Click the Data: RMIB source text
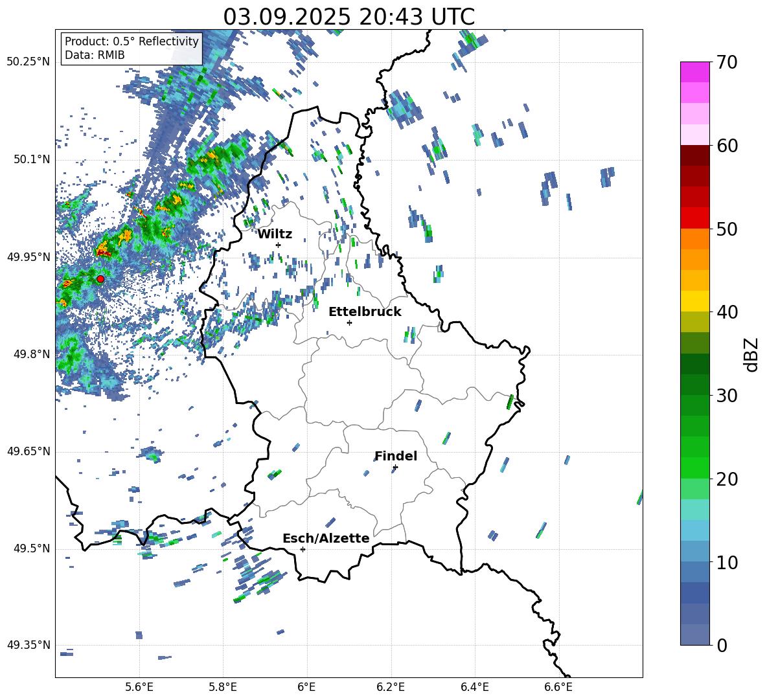Image resolution: width=767 pixels, height=700 pixels. tap(95, 55)
